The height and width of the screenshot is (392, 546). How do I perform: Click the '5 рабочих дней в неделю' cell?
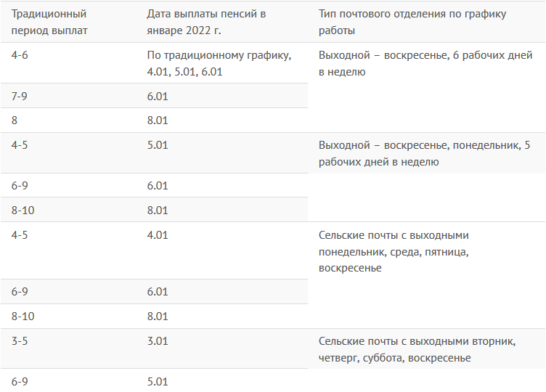(430, 152)
